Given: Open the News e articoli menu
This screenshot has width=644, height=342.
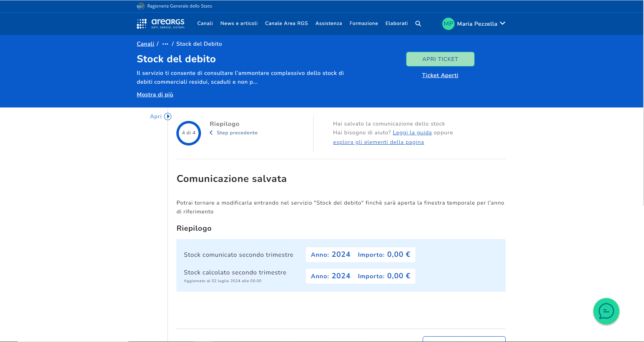Looking at the screenshot, I should point(239,23).
